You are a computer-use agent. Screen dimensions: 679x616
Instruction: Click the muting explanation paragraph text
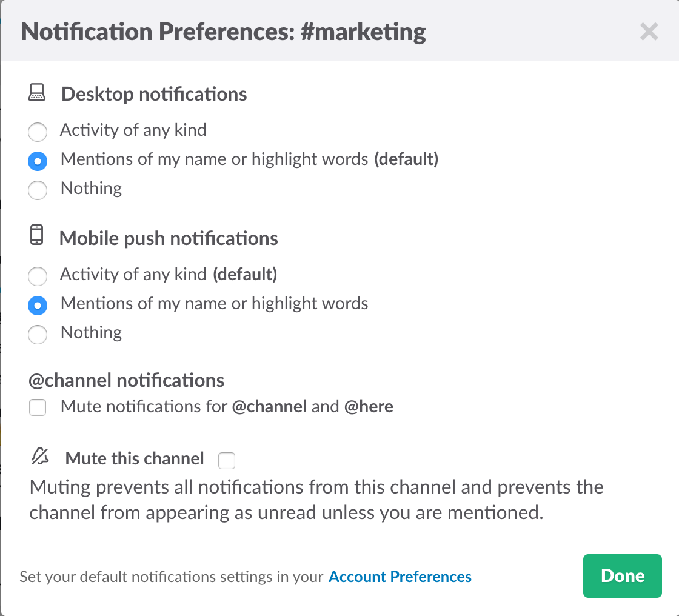[x=316, y=500]
